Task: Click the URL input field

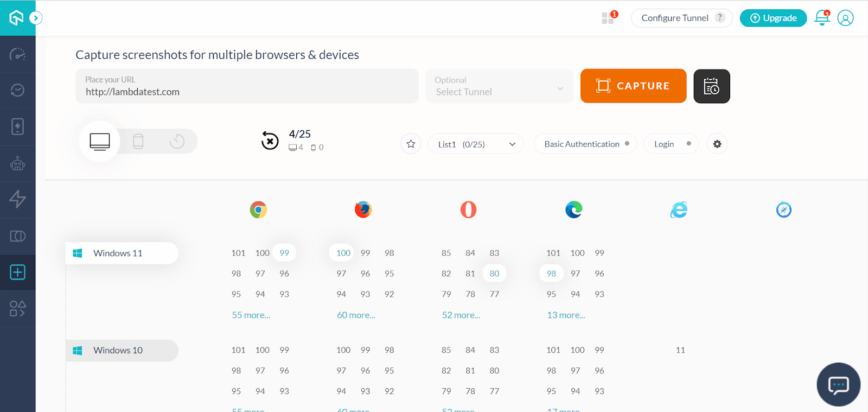Action: [247, 86]
